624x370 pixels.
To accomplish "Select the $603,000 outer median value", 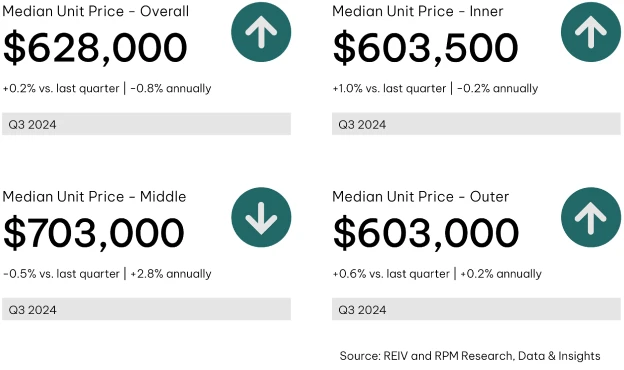I will coord(426,233).
